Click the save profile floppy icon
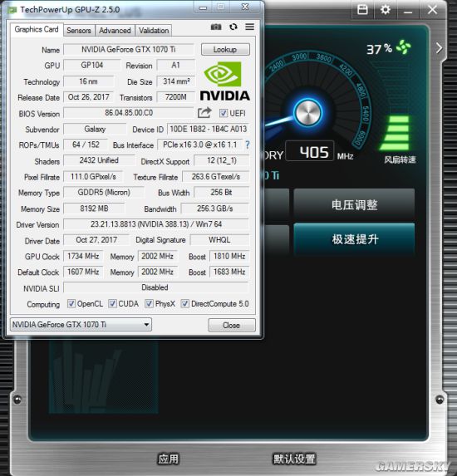Image resolution: width=457 pixels, height=476 pixels. coord(362,10)
